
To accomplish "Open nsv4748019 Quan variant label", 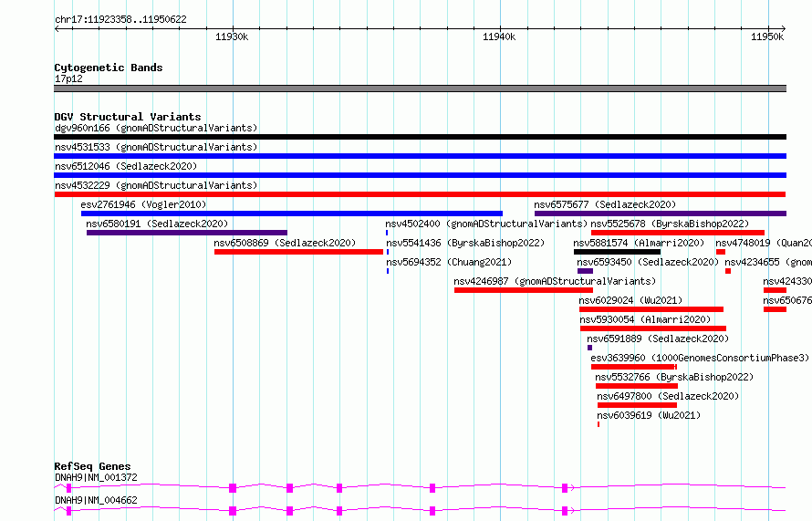I will click(764, 243).
